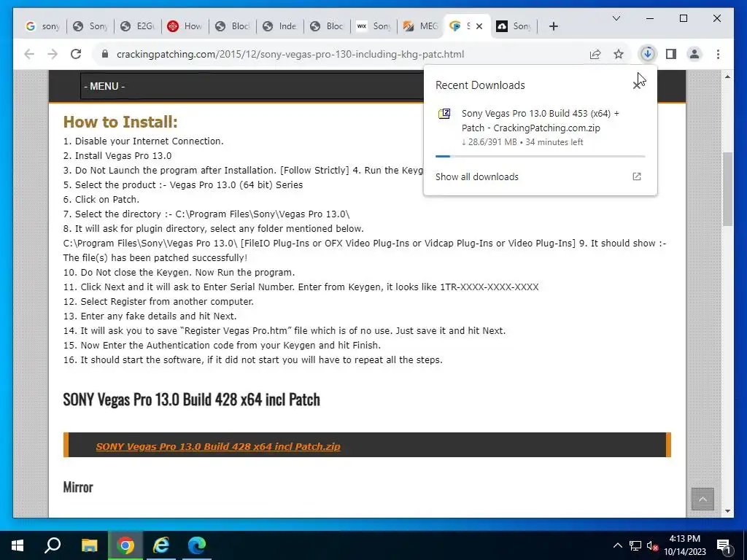
Task: Open File Explorer from taskbar
Action: coord(89,545)
